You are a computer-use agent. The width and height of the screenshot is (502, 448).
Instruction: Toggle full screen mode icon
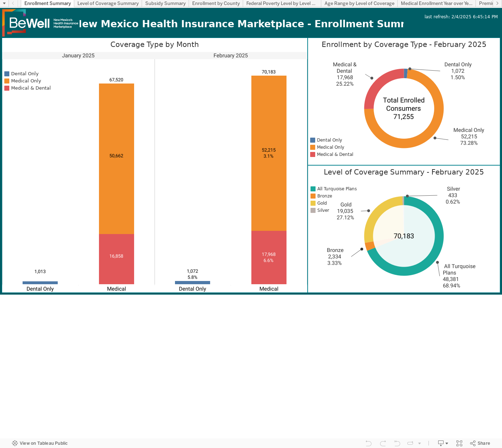459,443
